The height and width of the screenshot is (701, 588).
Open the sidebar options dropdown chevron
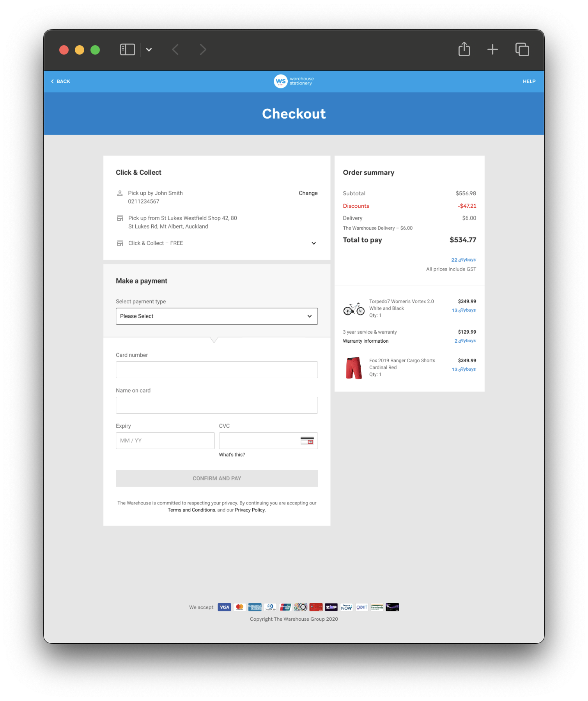point(149,50)
